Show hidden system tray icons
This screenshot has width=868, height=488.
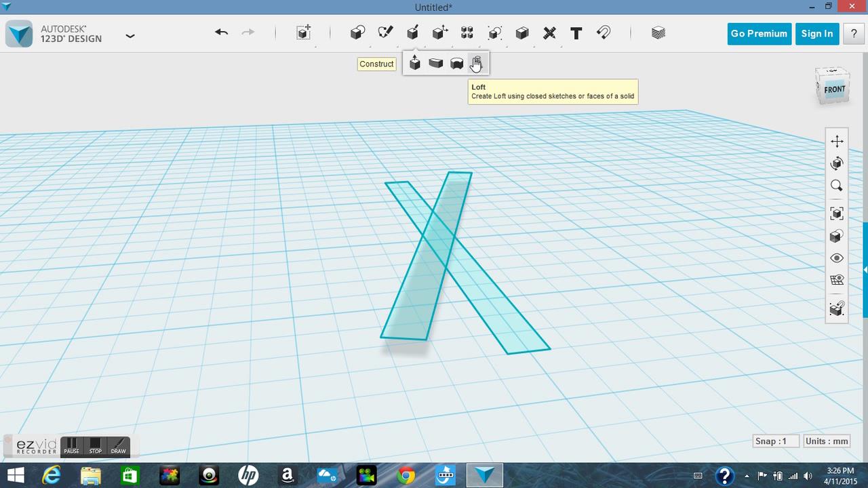[x=747, y=476]
